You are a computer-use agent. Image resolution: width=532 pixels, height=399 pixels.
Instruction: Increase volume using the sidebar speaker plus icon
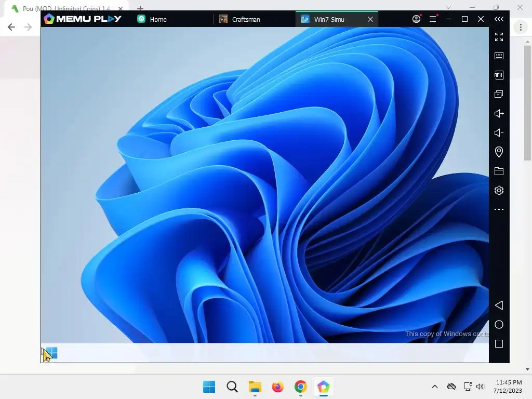pyautogui.click(x=499, y=113)
